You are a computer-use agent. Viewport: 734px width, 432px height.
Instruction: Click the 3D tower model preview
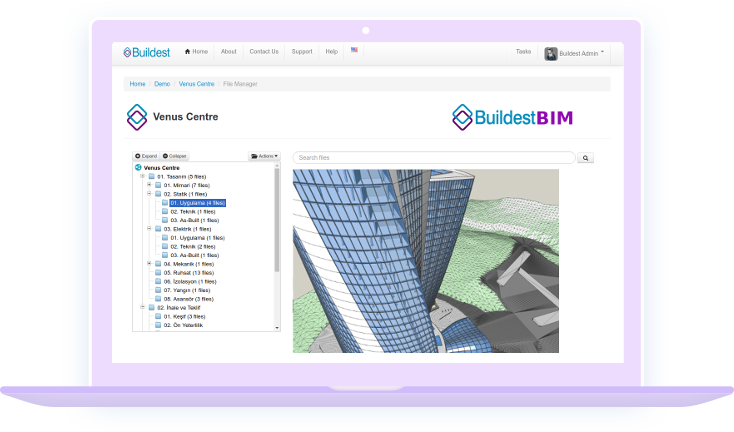426,261
